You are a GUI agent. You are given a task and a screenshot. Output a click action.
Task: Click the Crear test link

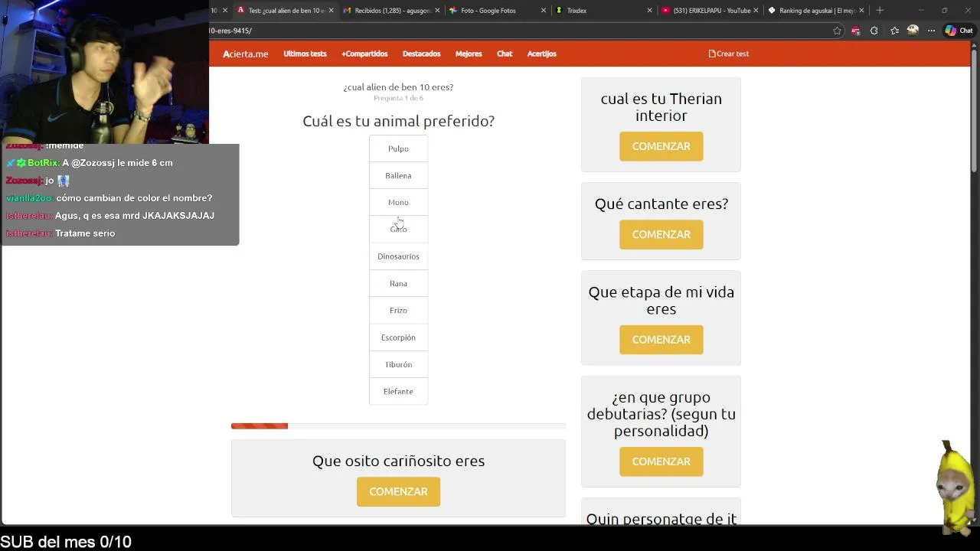pos(729,54)
